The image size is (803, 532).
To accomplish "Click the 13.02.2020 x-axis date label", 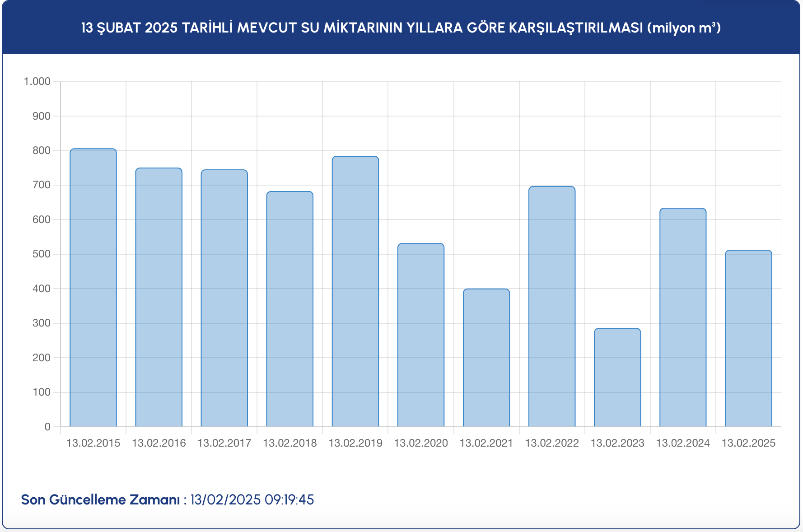I will coord(420,443).
